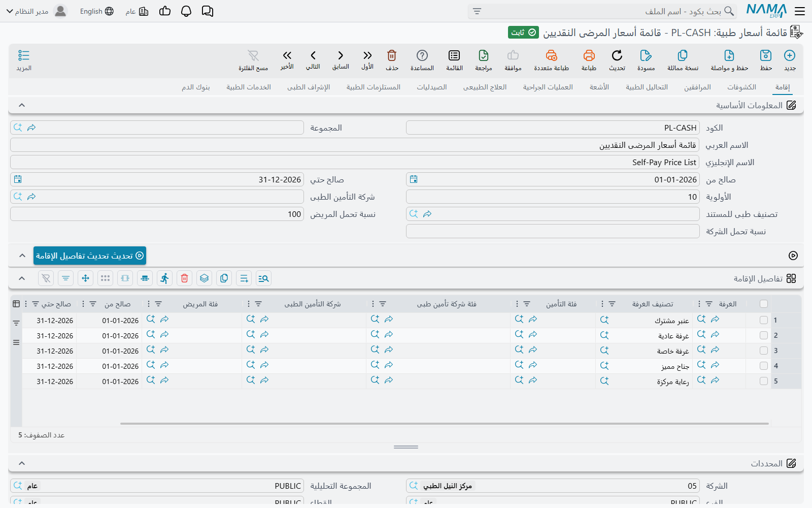Click the تحديث (Refresh) icon
812x508 pixels.
tap(617, 55)
